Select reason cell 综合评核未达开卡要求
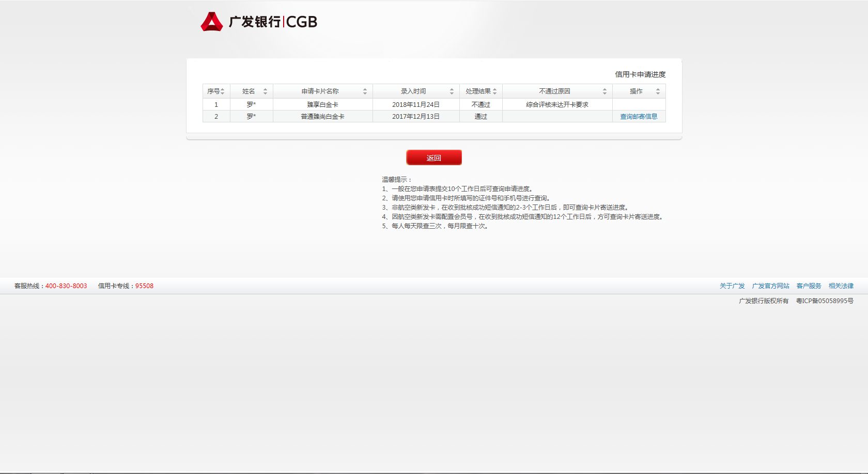Viewport: 868px width, 474px height. coord(557,105)
